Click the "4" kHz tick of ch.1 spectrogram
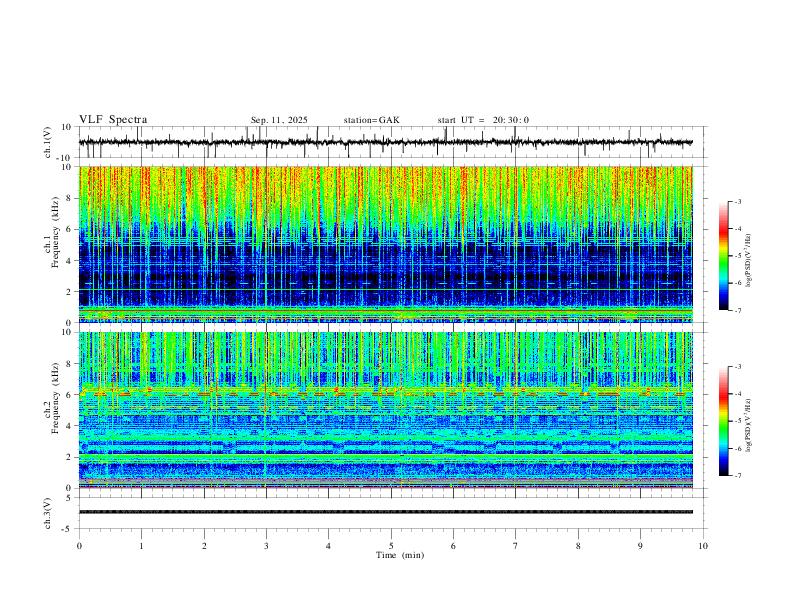 70,261
